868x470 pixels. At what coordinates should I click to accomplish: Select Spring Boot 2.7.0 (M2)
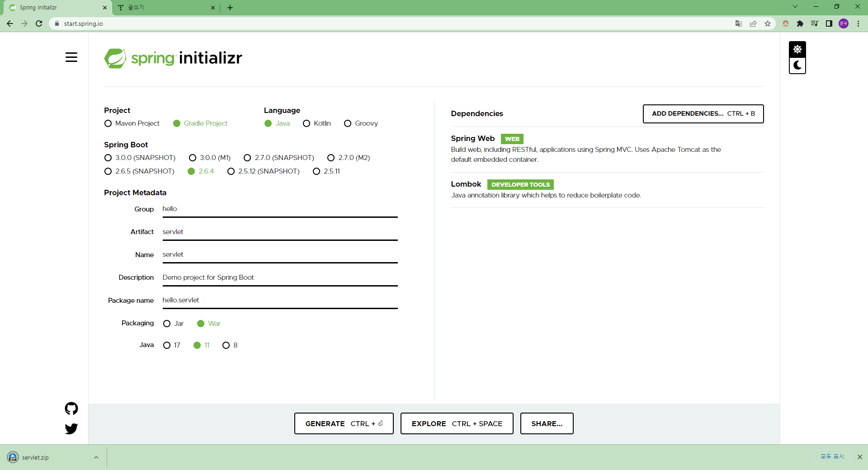tap(349, 158)
